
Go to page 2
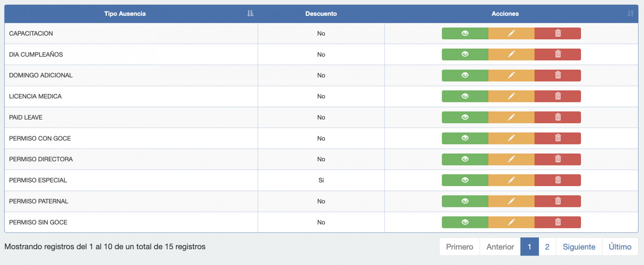547,247
